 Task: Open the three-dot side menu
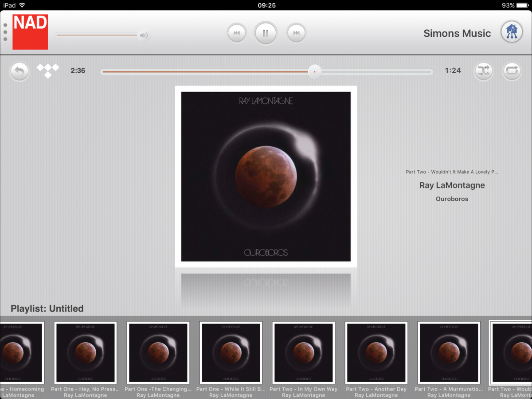click(5, 32)
